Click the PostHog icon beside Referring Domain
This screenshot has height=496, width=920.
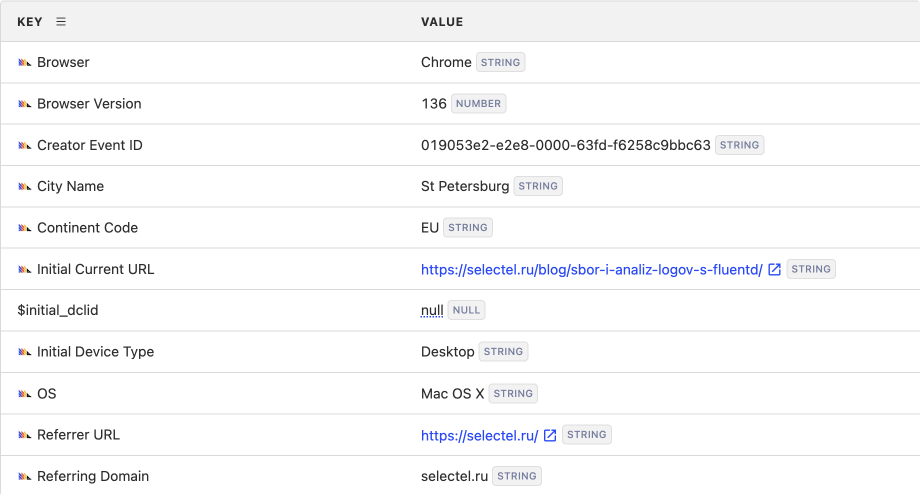[x=25, y=477]
